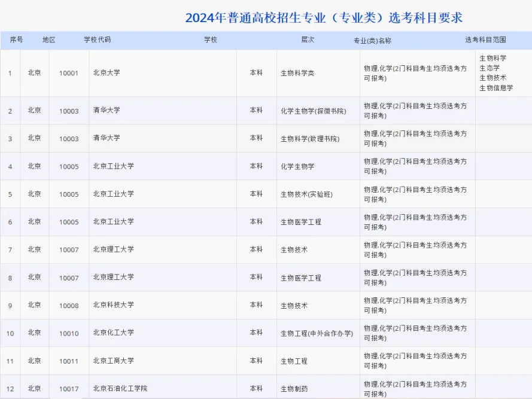Click 北京工业大学 in row 4

pos(113,166)
